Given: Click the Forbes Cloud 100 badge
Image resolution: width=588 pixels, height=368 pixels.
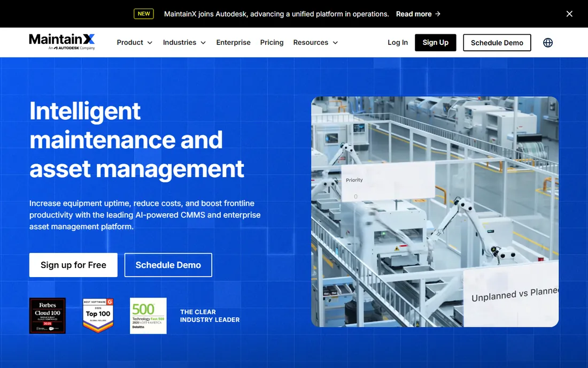Looking at the screenshot, I should click(x=48, y=316).
